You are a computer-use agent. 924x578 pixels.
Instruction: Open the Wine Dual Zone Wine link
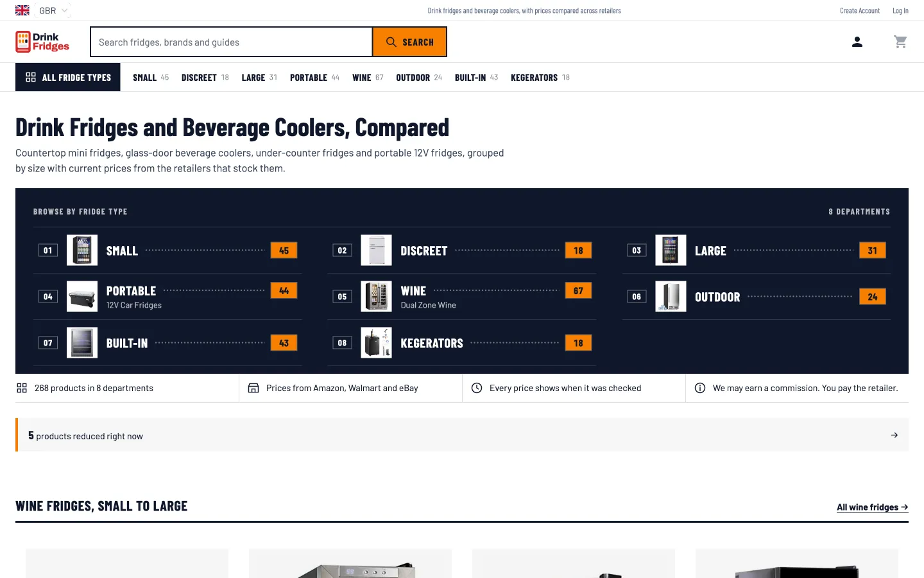coord(462,297)
